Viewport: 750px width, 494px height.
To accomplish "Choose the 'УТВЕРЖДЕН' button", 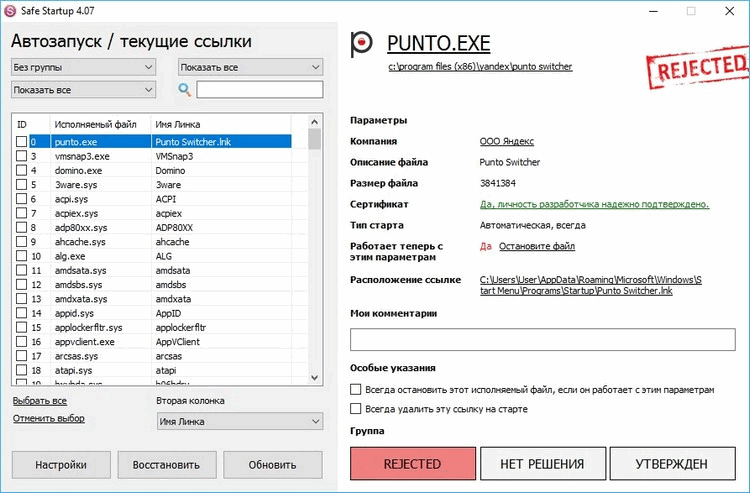I will 673,463.
